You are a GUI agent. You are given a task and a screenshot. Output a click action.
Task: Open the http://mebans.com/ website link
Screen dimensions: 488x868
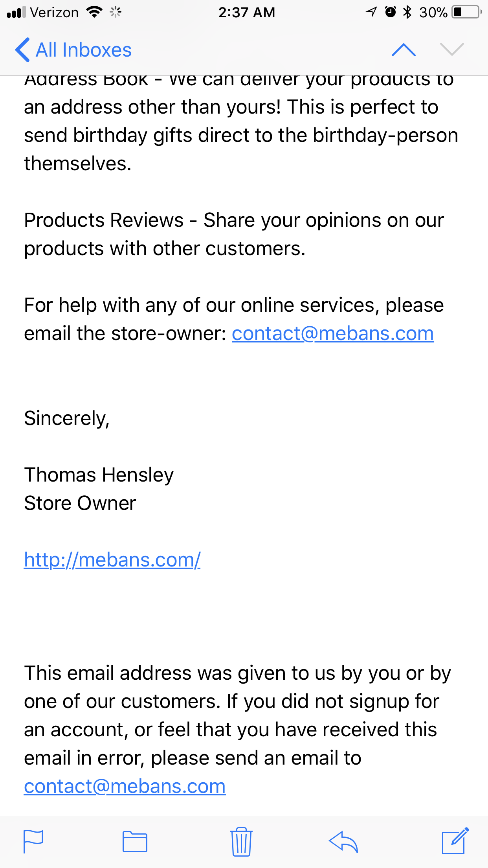(x=112, y=560)
